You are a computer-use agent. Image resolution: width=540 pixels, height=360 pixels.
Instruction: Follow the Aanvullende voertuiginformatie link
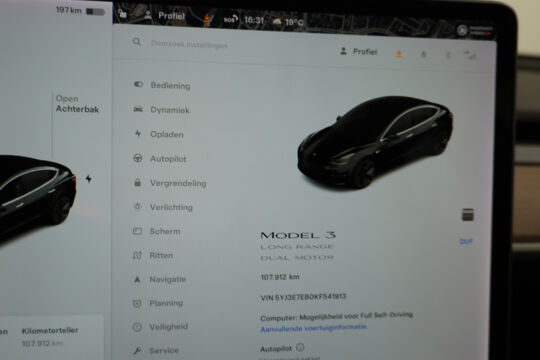pos(313,328)
